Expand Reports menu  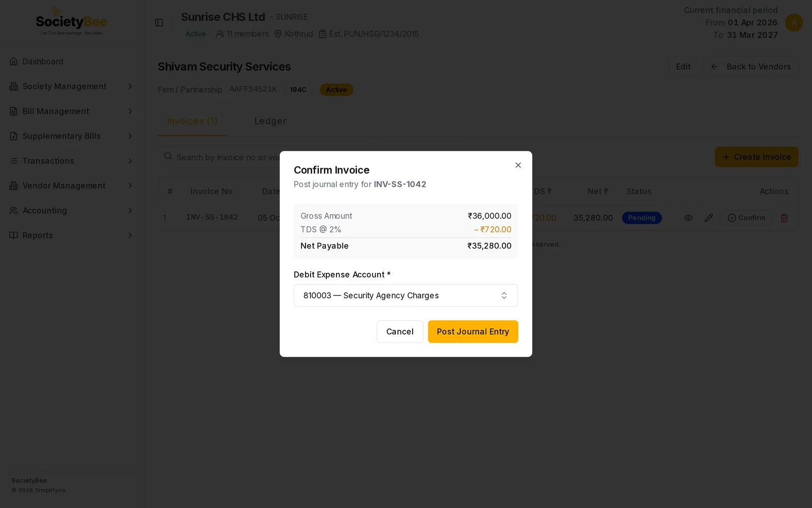click(x=71, y=235)
